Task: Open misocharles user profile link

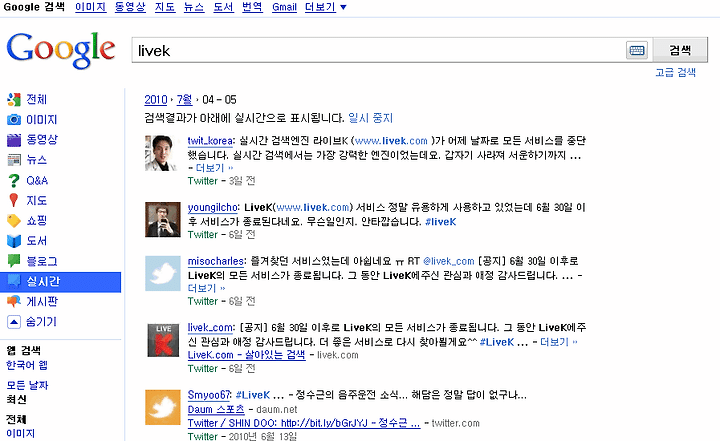Action: (216, 261)
